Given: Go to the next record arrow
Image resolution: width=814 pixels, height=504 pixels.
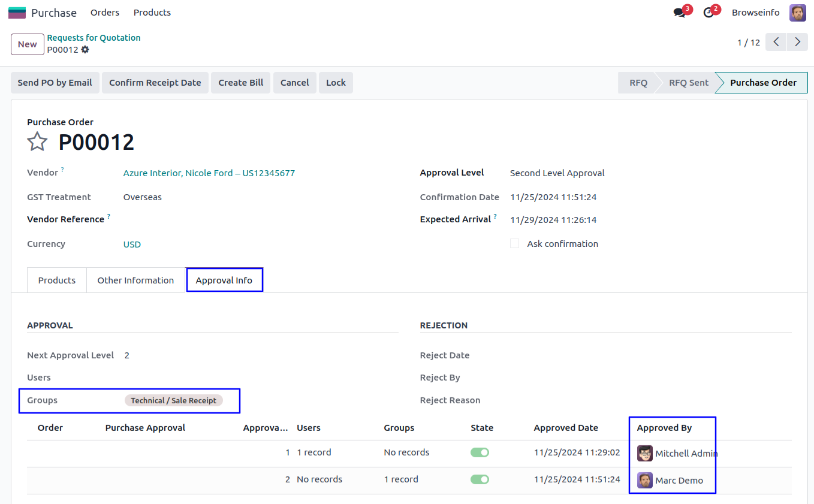Looking at the screenshot, I should click(x=797, y=42).
